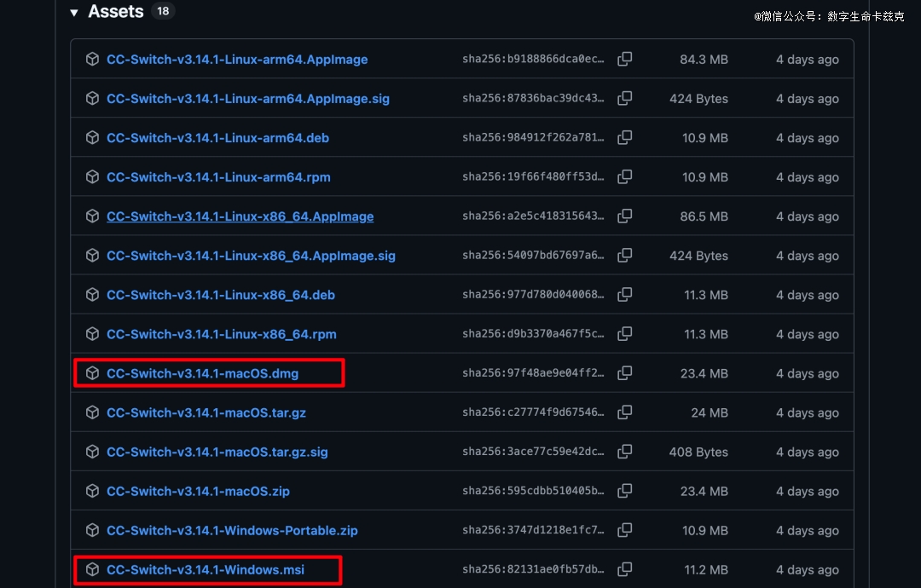Click the package icon beside macOS.zip
This screenshot has width=921, height=588.
(x=92, y=491)
